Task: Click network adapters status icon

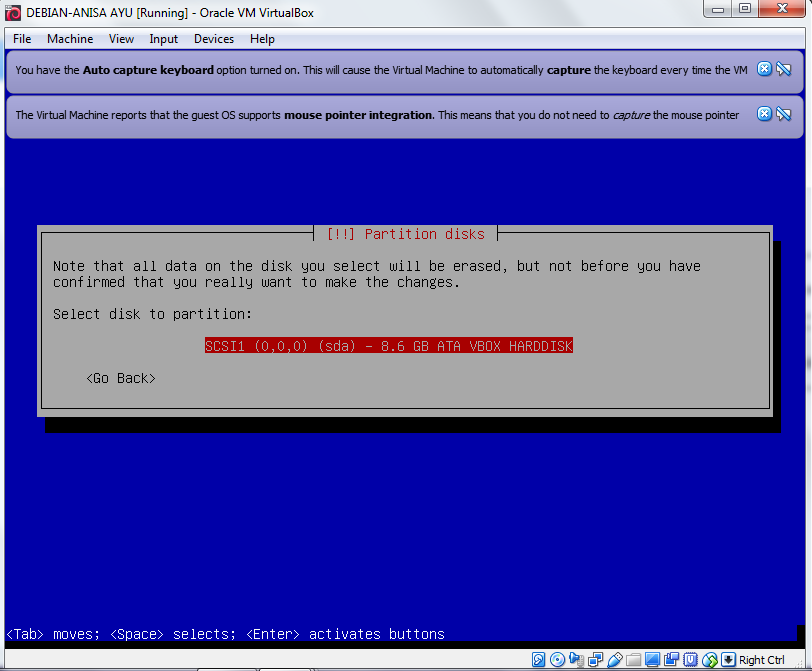Action: (596, 660)
